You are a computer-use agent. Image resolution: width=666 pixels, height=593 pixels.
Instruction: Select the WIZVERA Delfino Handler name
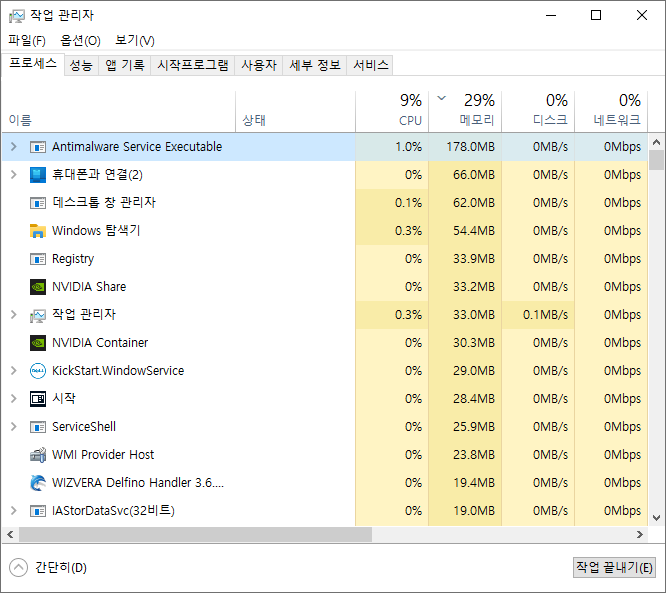point(138,483)
